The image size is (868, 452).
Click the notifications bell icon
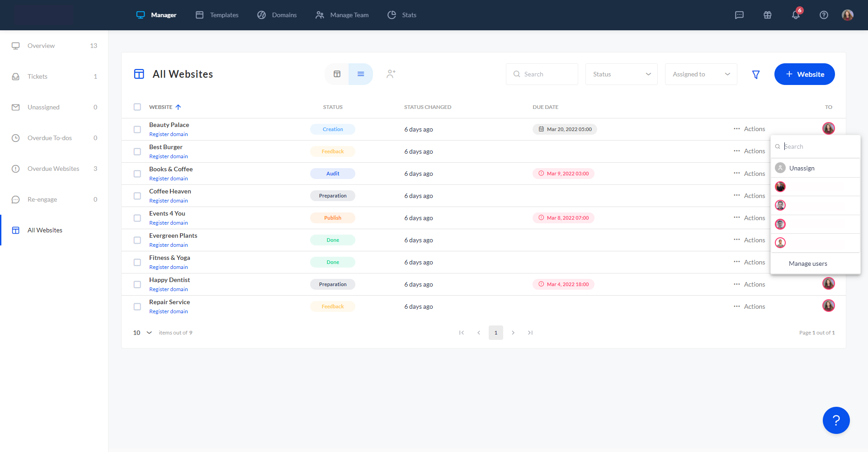(796, 15)
